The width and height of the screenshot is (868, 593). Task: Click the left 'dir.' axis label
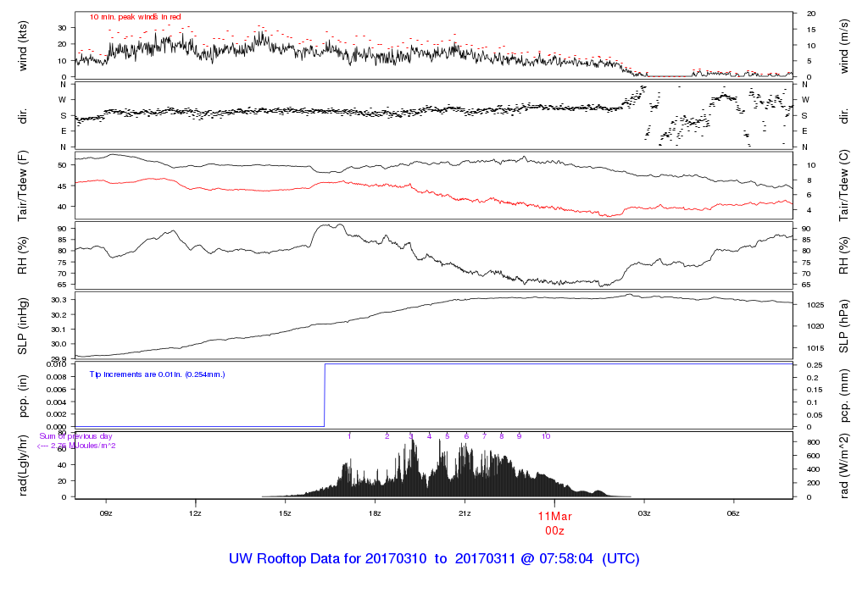(23, 116)
